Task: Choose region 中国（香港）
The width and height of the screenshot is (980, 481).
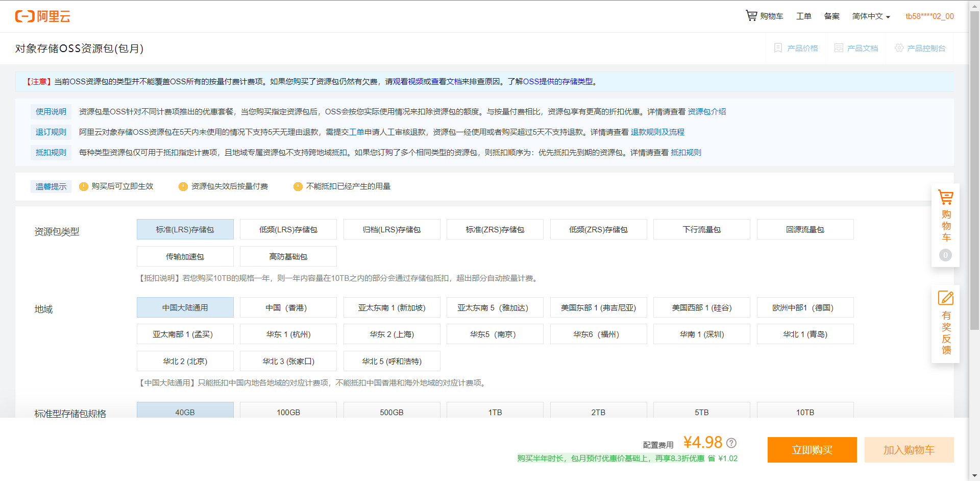Action: point(288,307)
